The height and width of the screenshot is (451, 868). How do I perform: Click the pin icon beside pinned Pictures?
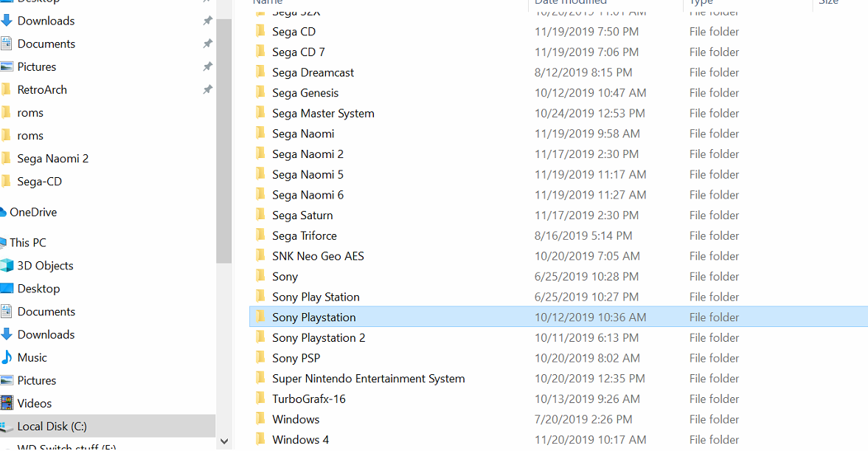tap(207, 66)
